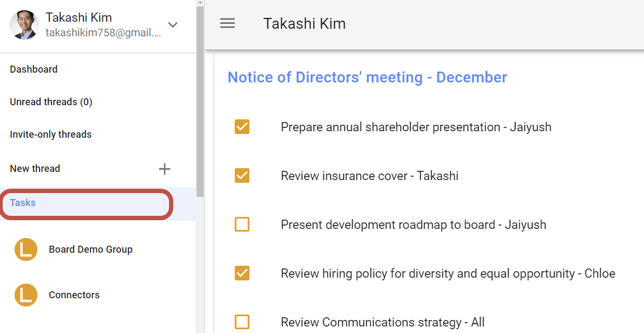
Task: Open Notice of Directors' meeting - December link
Action: tap(367, 78)
